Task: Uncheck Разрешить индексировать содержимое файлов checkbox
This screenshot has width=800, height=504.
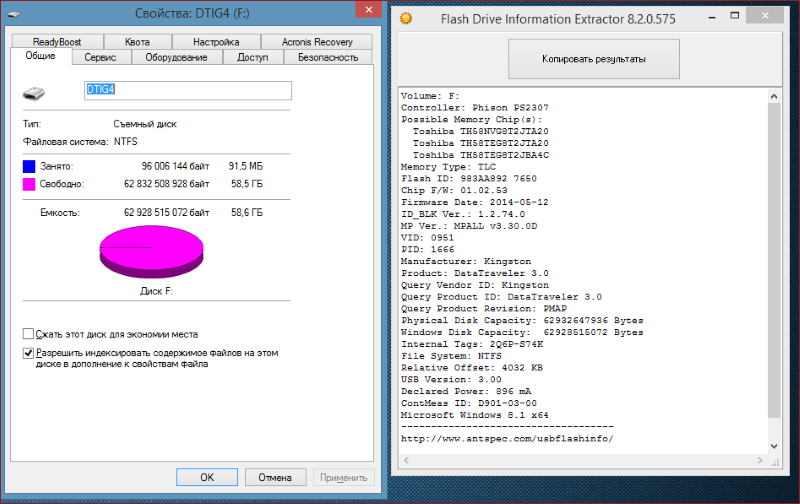Action: (29, 353)
